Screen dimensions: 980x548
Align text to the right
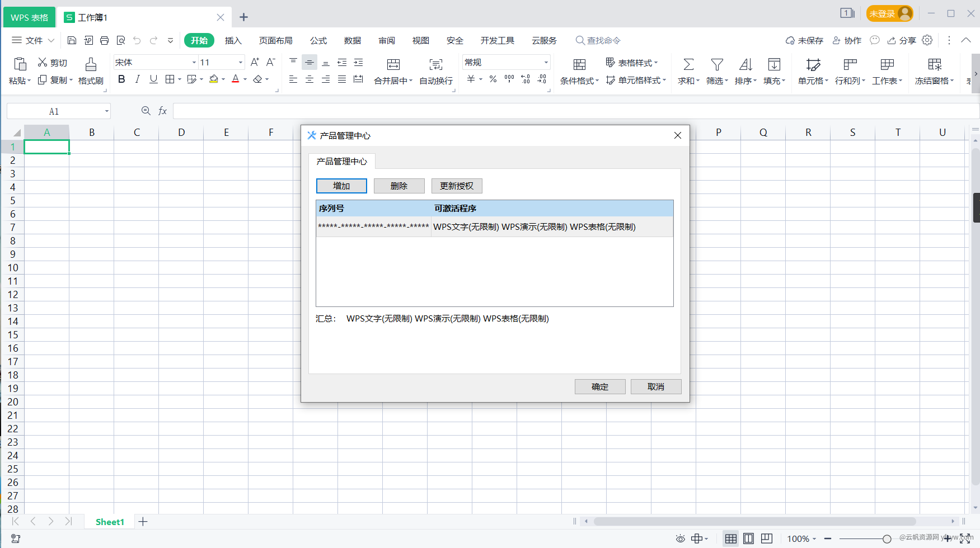pyautogui.click(x=325, y=79)
